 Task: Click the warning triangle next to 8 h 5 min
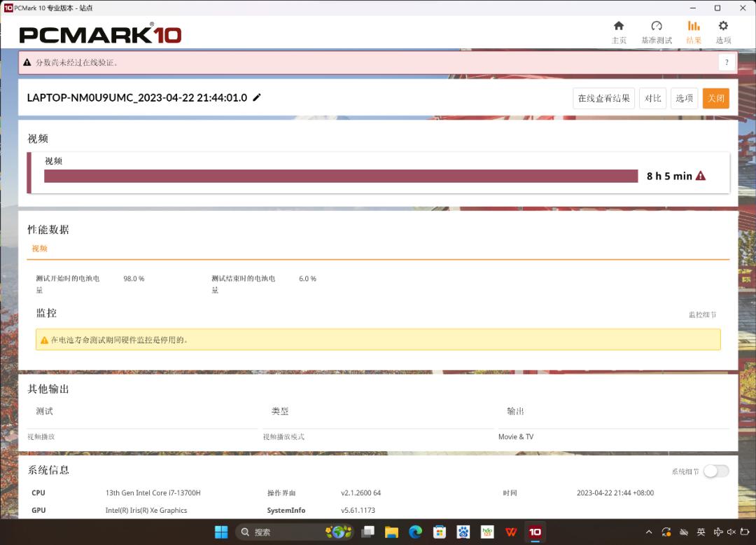(701, 176)
